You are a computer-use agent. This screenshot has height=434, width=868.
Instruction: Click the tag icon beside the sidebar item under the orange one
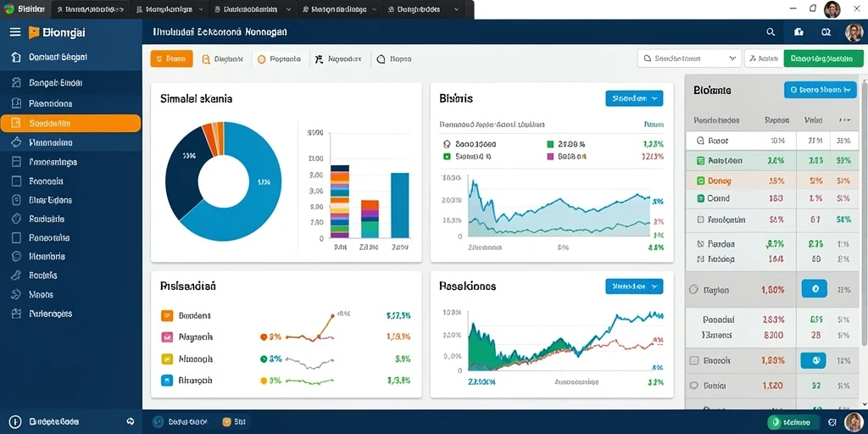point(16,142)
